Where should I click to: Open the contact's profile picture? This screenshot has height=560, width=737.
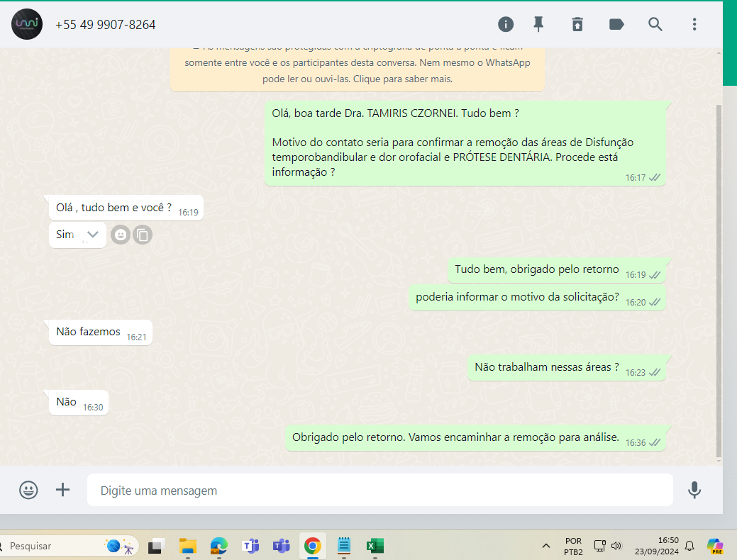click(x=27, y=24)
